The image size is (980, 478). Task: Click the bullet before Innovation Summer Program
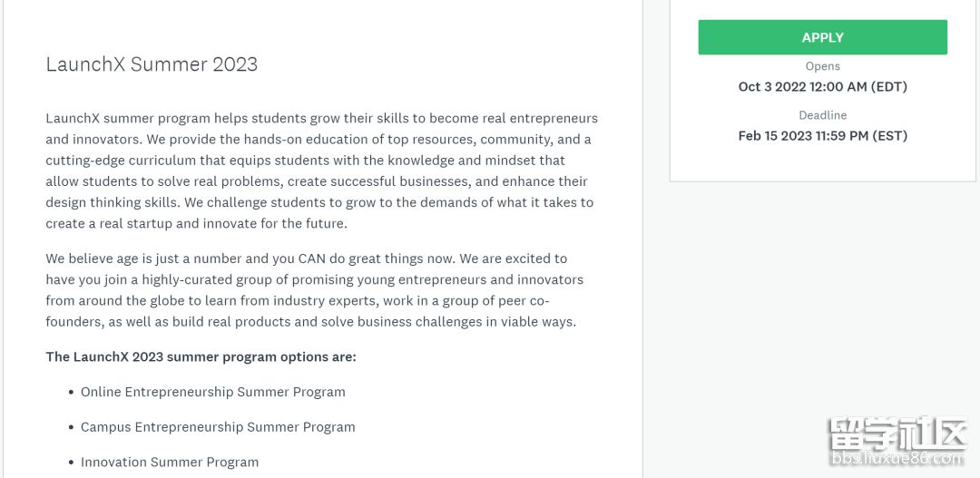click(72, 463)
